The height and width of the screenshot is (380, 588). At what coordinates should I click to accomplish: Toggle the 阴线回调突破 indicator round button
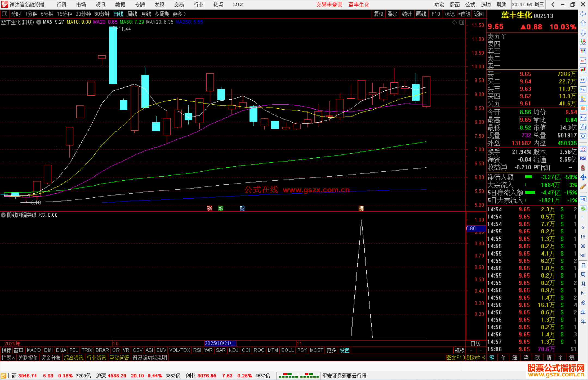(3, 215)
